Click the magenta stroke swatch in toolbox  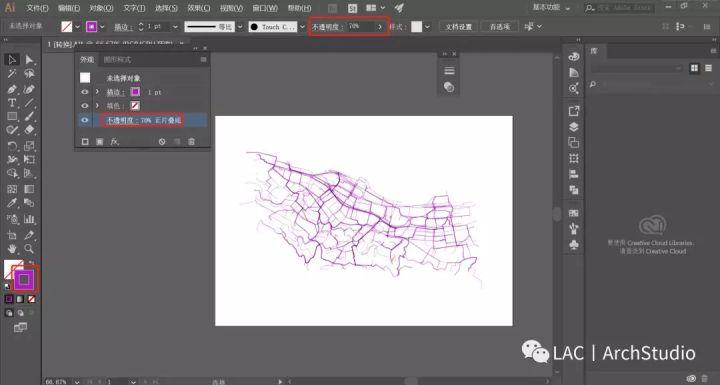[24, 279]
